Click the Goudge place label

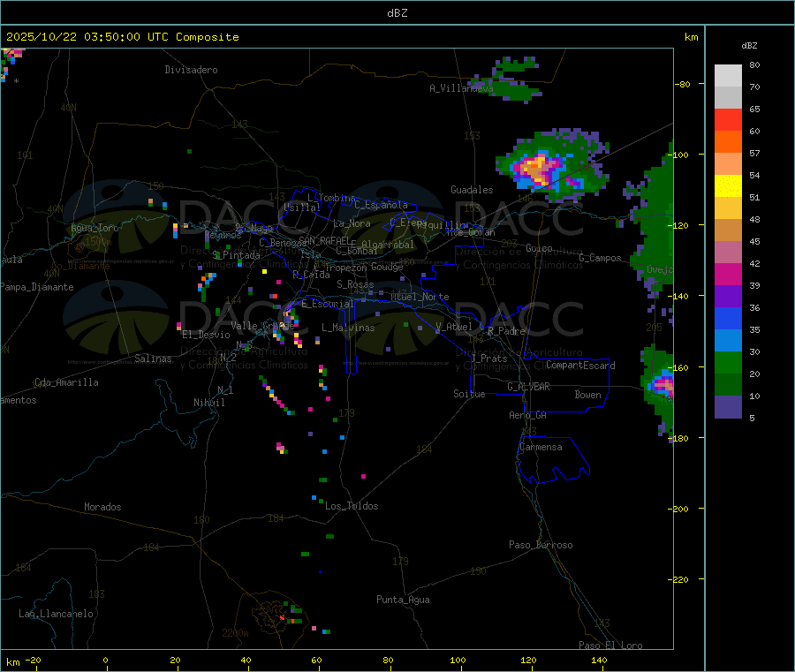coord(387,267)
